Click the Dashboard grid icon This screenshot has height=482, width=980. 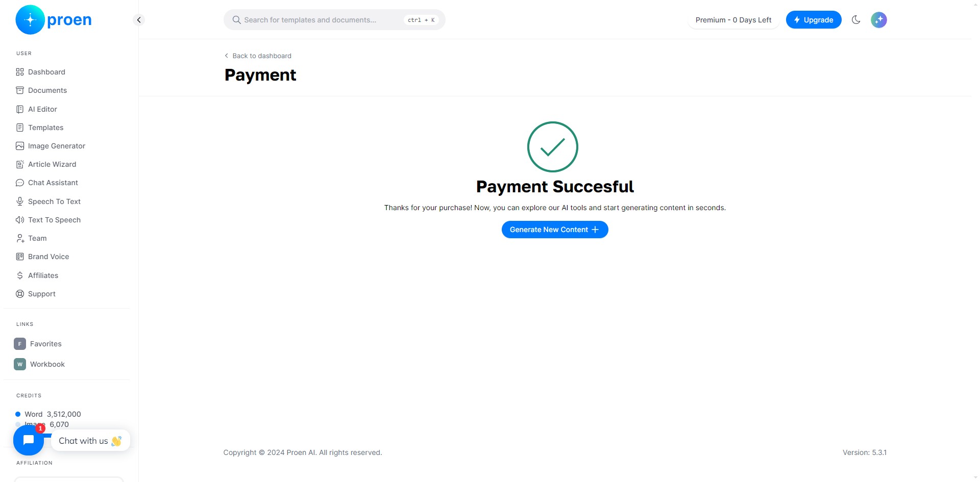pos(20,72)
